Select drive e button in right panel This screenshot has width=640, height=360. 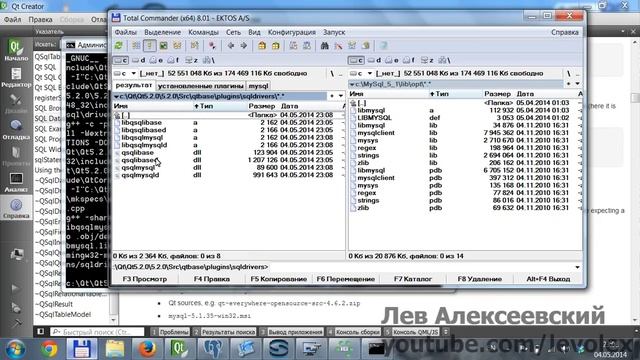(x=392, y=60)
